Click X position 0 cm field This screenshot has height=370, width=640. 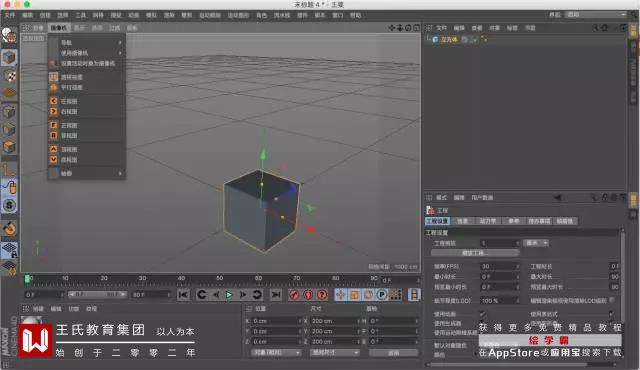point(276,321)
